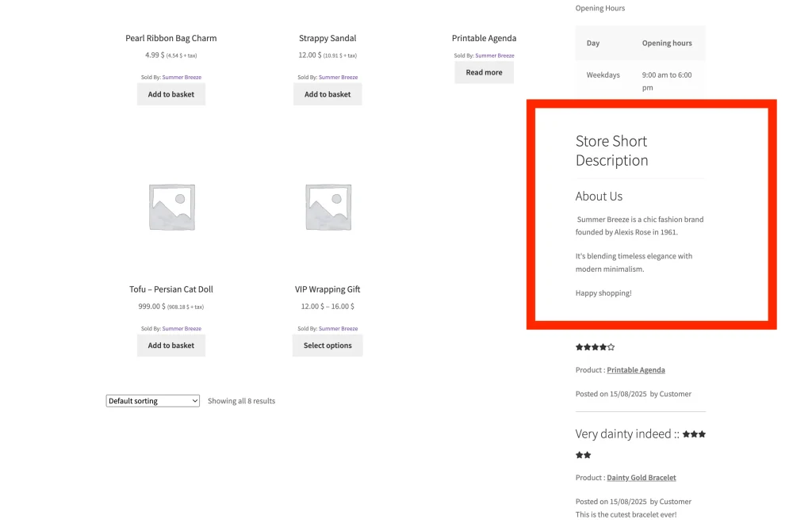812x527 pixels.
Task: Add Strappy Sandal to basket
Action: click(x=327, y=94)
